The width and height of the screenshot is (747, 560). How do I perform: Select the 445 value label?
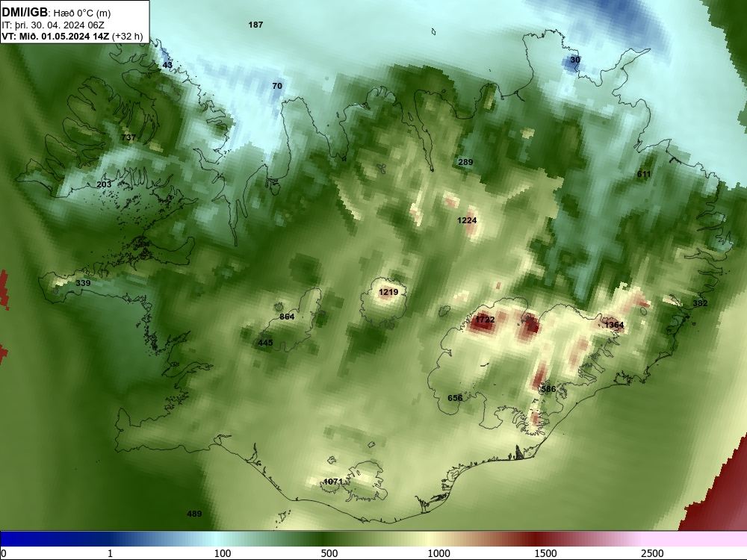click(265, 343)
